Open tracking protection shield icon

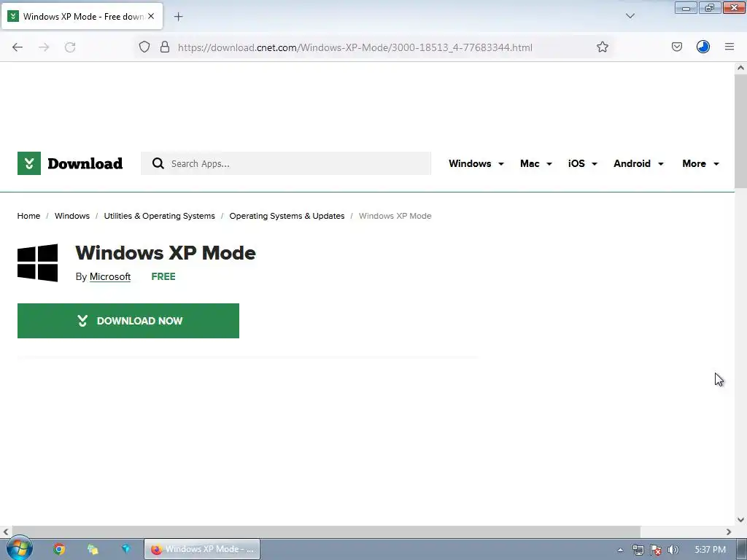click(144, 47)
